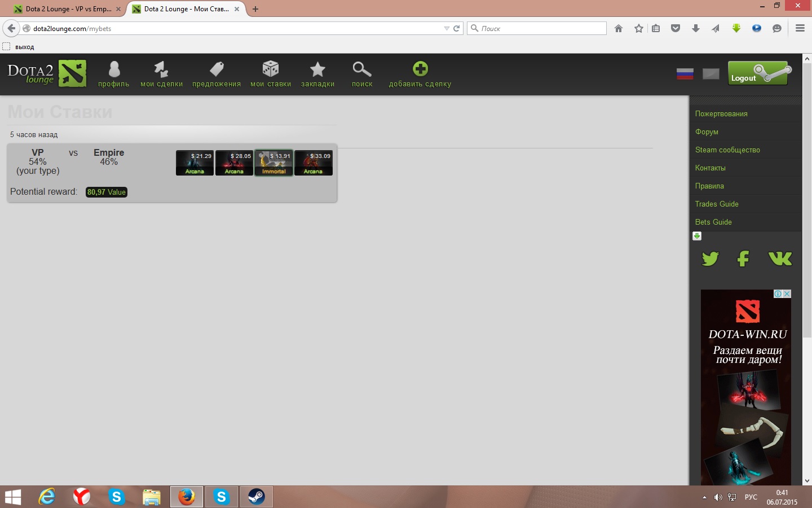Select the $33.09 Arcana bet item
The width and height of the screenshot is (812, 508).
313,163
